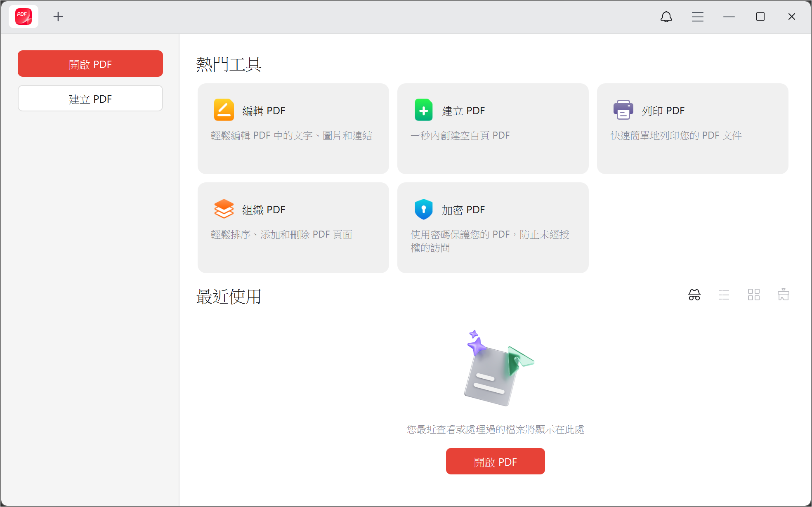812x507 pixels.
Task: Toggle the incognito glasses icon in recent files
Action: (694, 295)
